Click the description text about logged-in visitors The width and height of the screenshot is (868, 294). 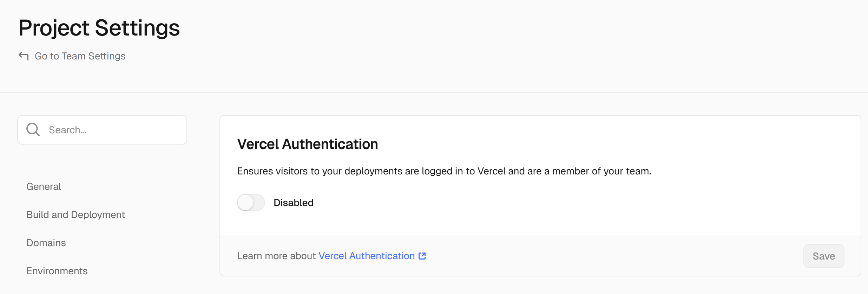[444, 171]
